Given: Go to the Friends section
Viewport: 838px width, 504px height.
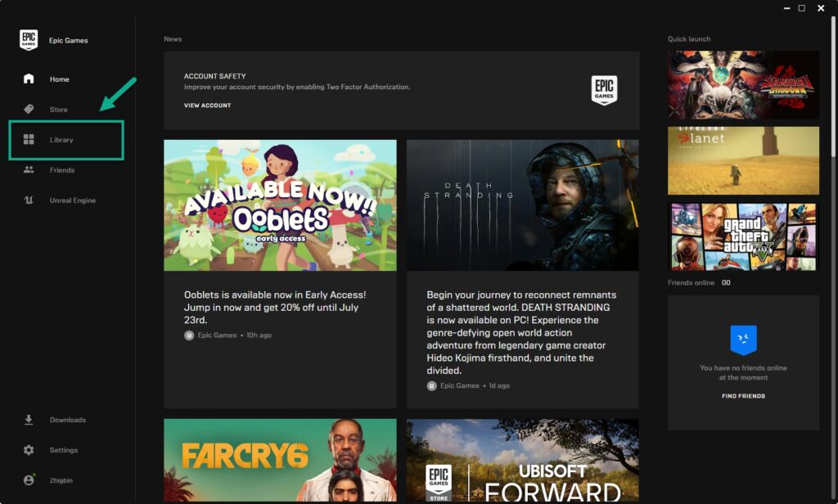Looking at the screenshot, I should coord(62,170).
